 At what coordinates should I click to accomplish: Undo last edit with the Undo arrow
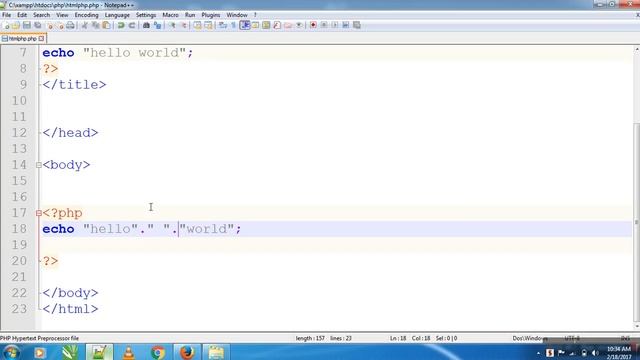click(x=121, y=25)
